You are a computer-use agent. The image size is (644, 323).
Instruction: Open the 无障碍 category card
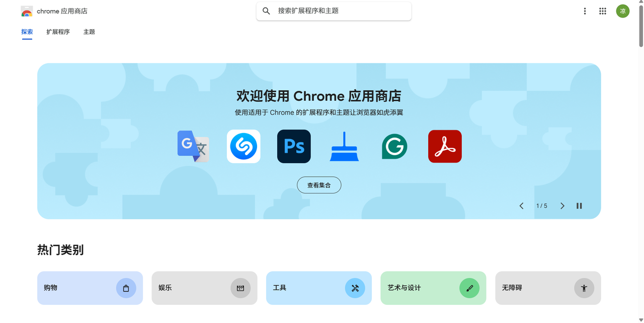tap(548, 288)
